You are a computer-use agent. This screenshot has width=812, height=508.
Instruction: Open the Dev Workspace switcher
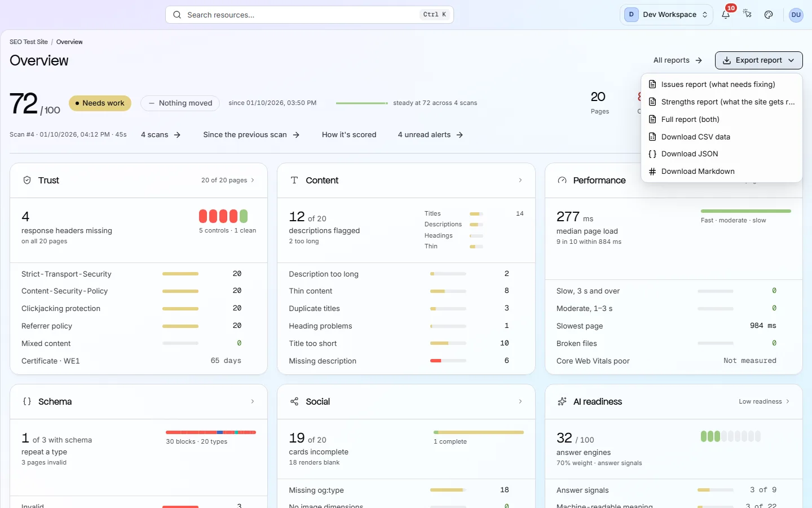(x=667, y=15)
